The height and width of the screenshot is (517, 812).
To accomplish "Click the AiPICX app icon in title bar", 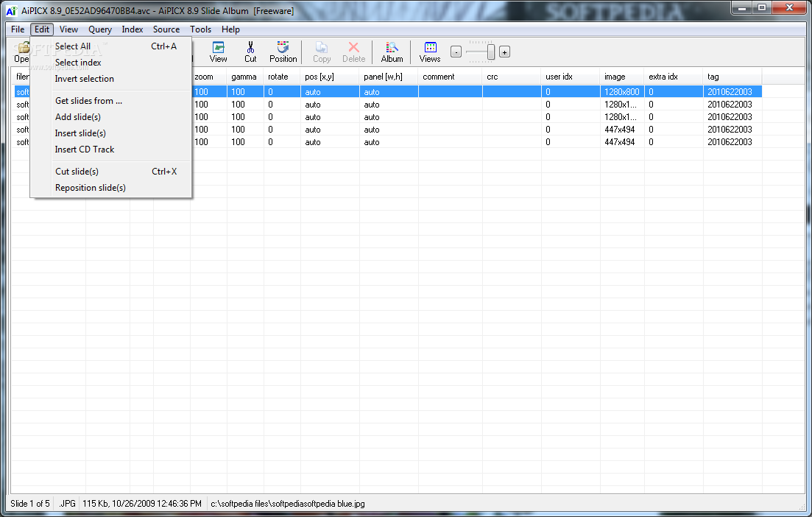I will (x=11, y=11).
